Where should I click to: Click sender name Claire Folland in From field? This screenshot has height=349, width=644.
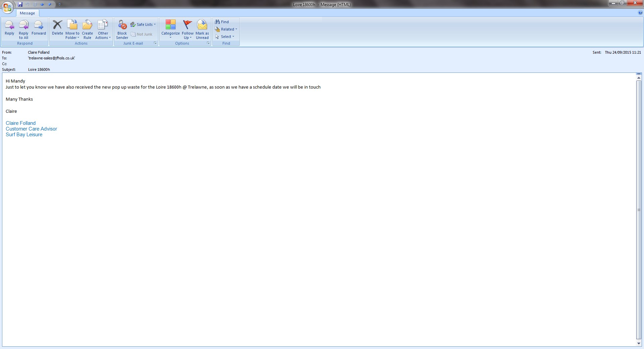(x=39, y=52)
